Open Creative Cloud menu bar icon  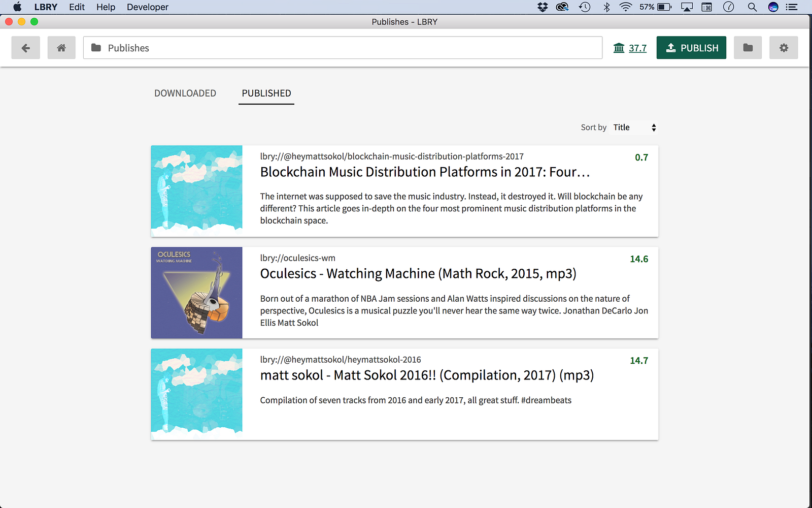(562, 7)
